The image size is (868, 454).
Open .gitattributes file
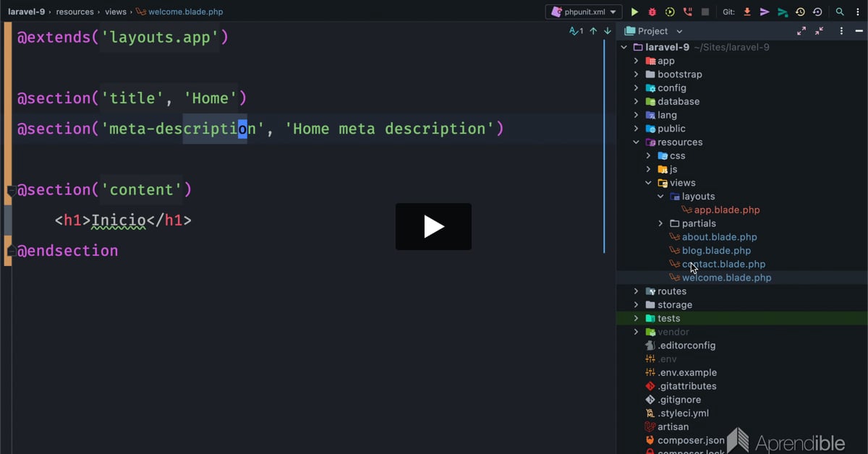686,386
